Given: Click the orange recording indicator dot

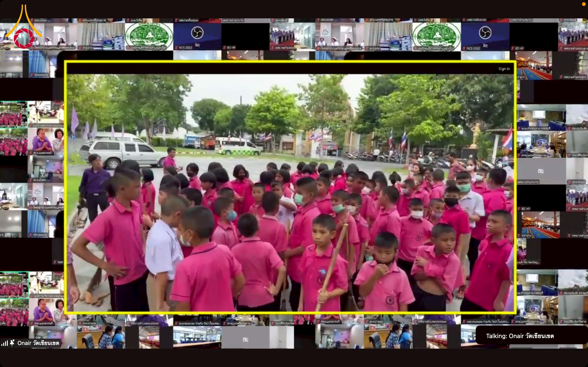Looking at the screenshot, I should [584, 4].
